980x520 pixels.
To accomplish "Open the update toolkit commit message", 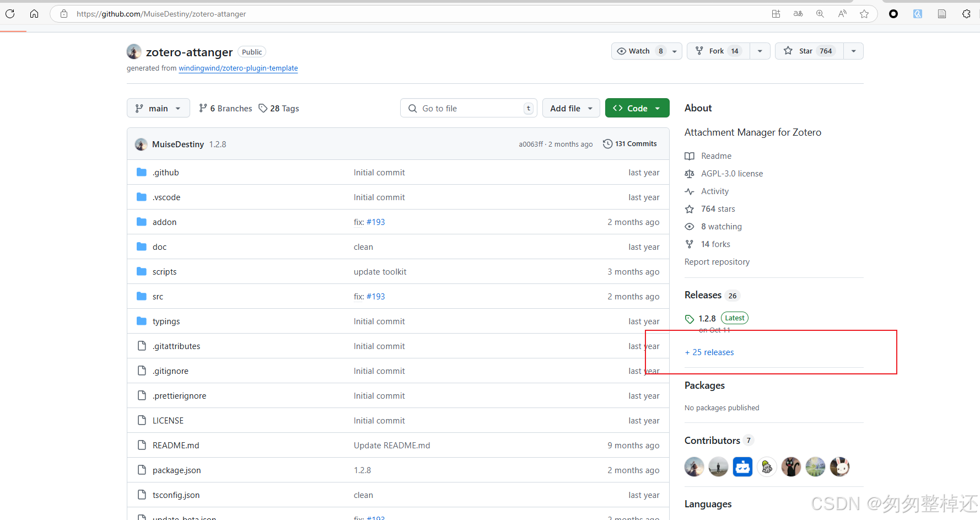I will coord(380,272).
